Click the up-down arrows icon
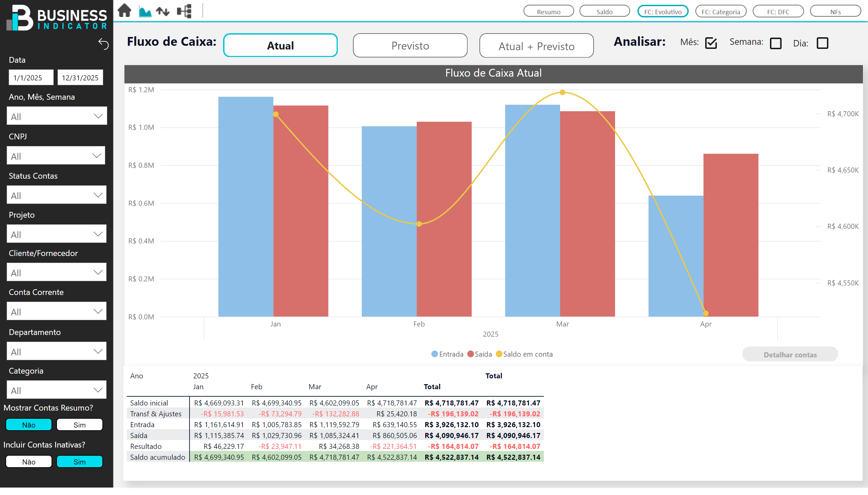The height and width of the screenshot is (495, 868). click(x=162, y=12)
